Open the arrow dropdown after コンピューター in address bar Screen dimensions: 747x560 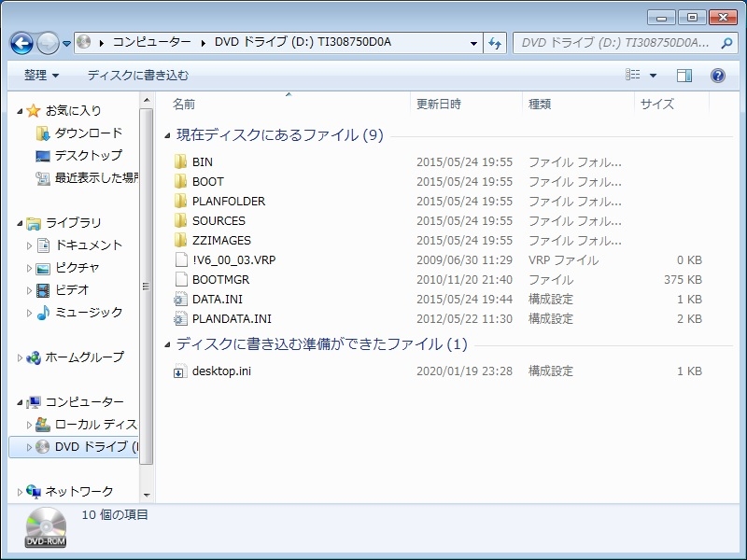[204, 43]
